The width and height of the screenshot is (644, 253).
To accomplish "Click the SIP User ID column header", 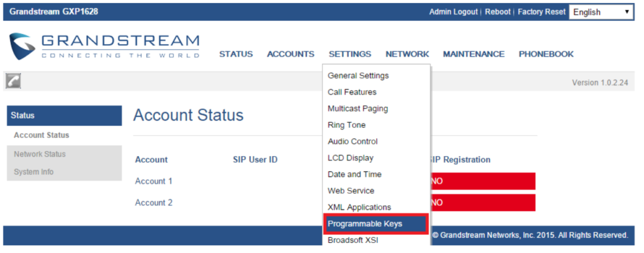I will tap(255, 160).
